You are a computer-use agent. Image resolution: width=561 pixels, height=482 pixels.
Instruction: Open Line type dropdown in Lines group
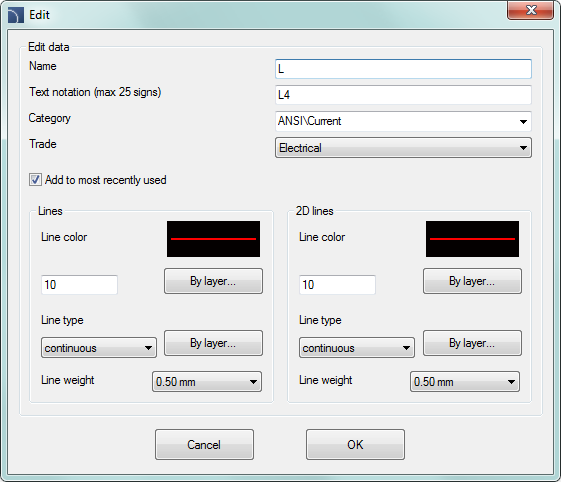click(99, 347)
